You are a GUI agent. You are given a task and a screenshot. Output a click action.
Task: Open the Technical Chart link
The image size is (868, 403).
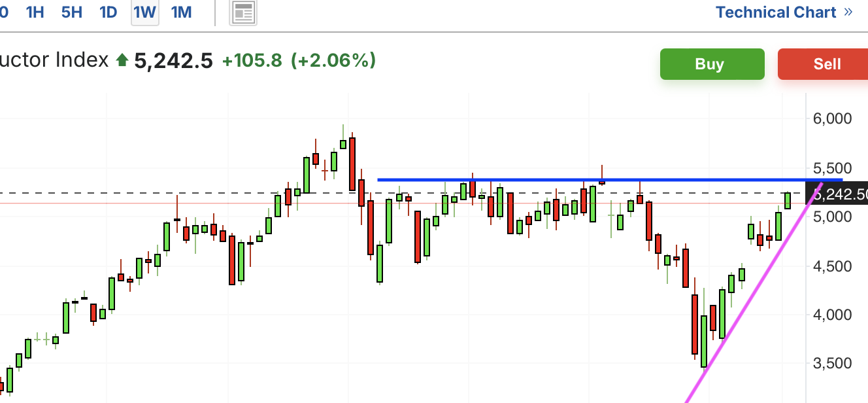(x=784, y=12)
